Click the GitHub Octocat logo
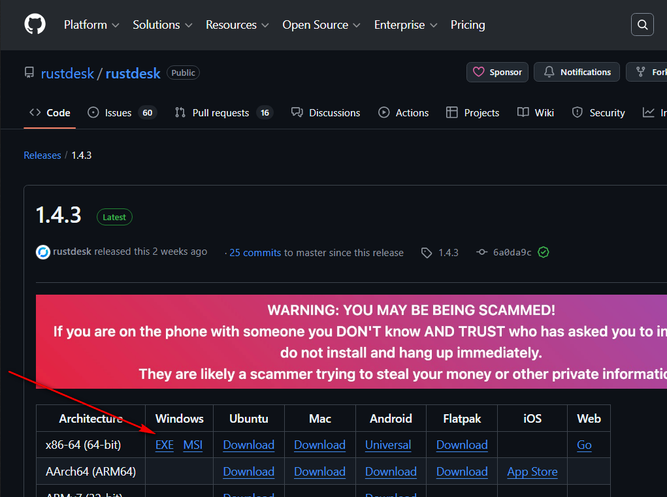This screenshot has height=497, width=667. 34,24
